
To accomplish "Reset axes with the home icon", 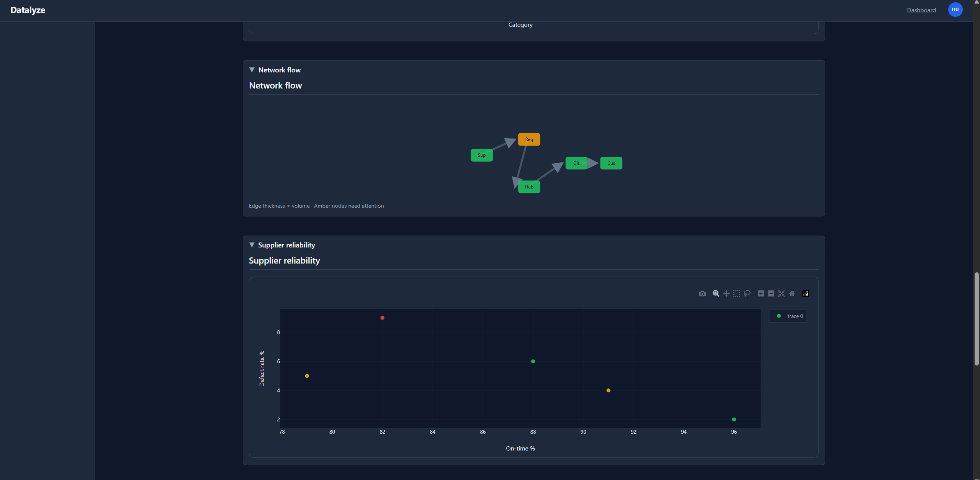I will pos(792,293).
